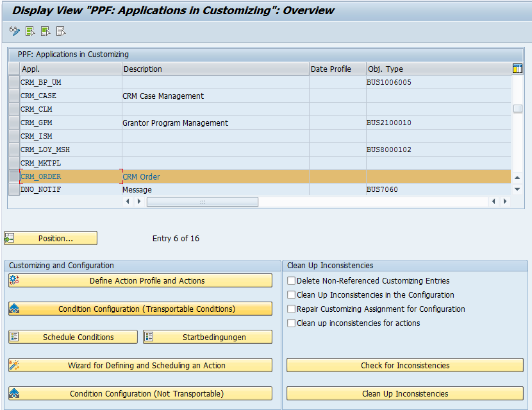Enable Delete Non-Referenced Customizing Entries checkbox
The image size is (532, 410).
(292, 281)
